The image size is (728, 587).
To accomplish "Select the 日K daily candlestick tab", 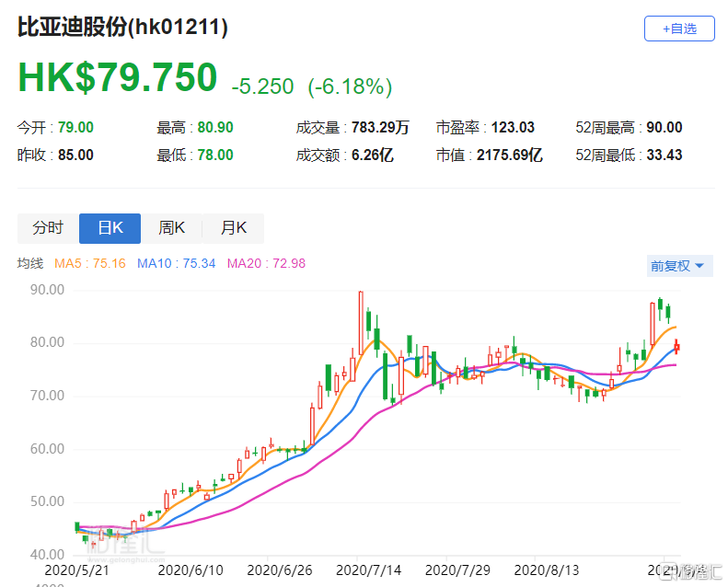I will (x=110, y=228).
